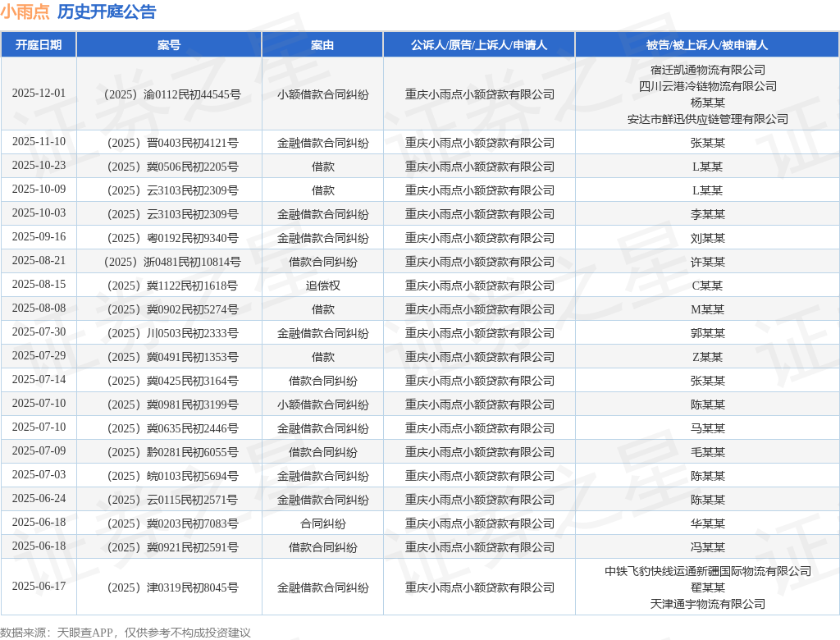840x640 pixels.
Task: Click the 小雨点 title text
Action: click(25, 11)
